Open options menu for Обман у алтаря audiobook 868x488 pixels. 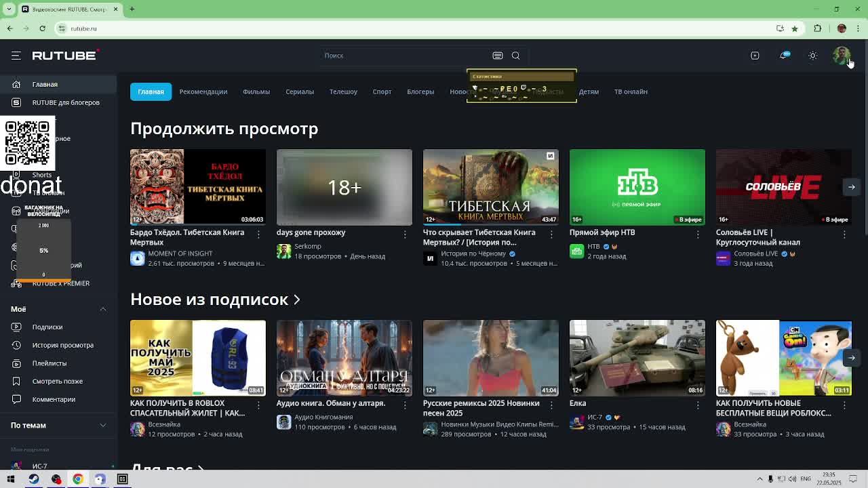tap(405, 405)
